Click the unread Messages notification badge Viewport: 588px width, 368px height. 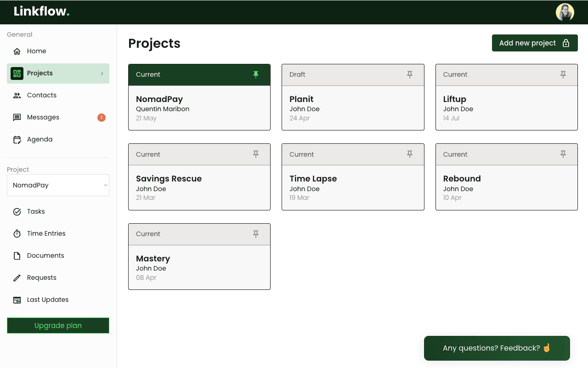102,117
